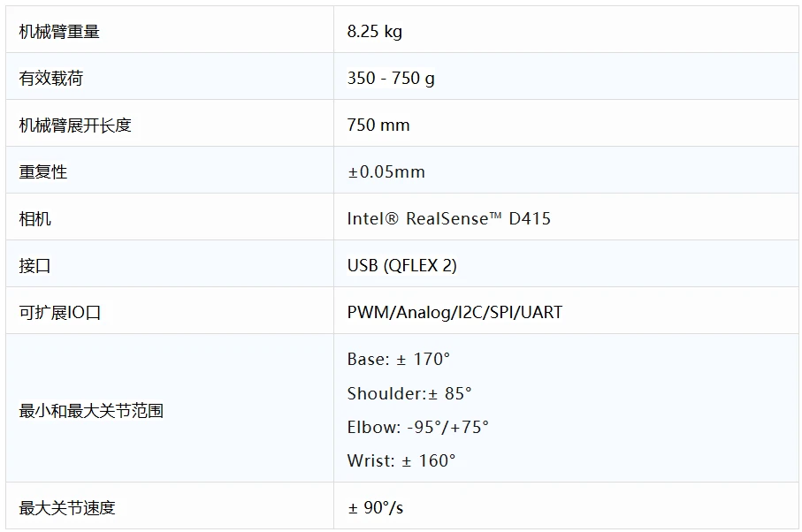Select the Elbow -95°/+75° line
The height and width of the screenshot is (532, 802).
coord(418,427)
